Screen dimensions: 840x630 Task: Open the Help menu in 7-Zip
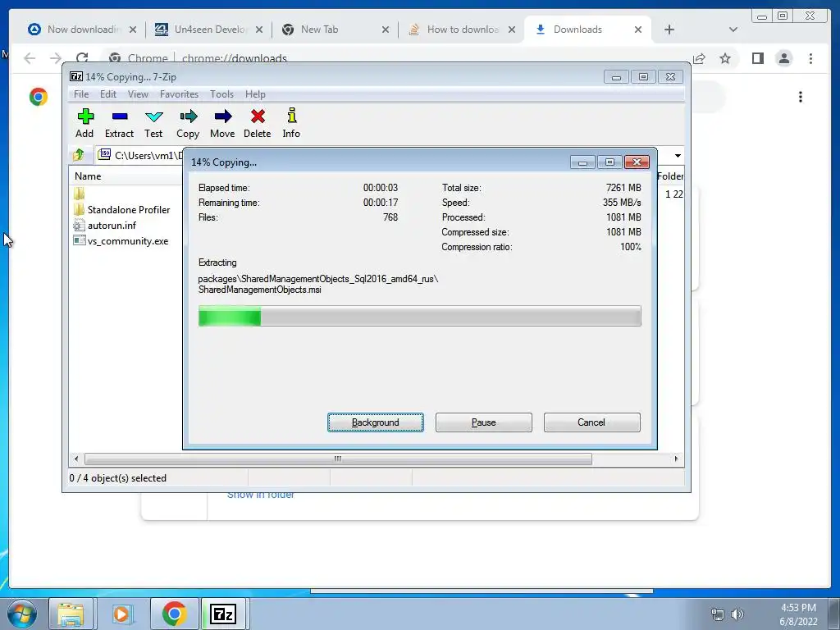256,94
